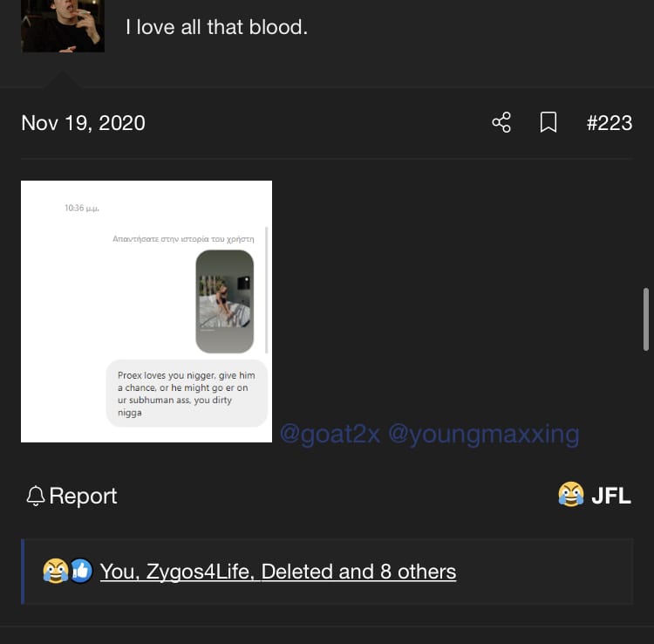
Task: Click the laughing emoji beside JFL
Action: tap(571, 494)
